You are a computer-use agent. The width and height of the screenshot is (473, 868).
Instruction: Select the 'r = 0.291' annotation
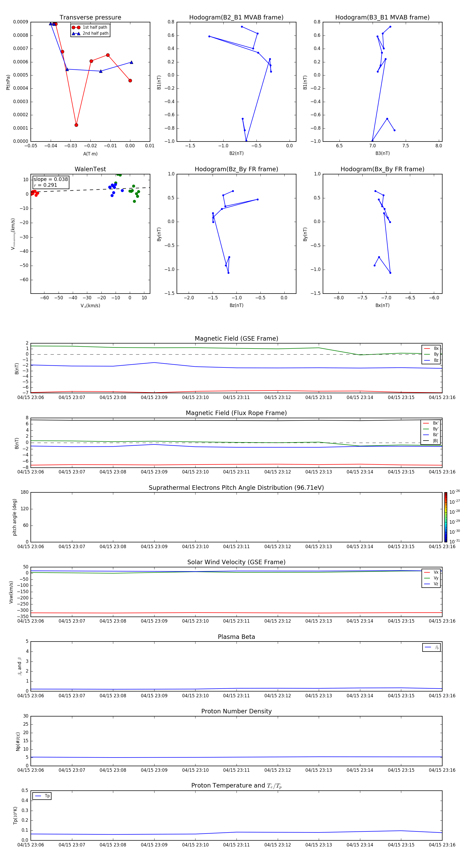[x=45, y=185]
